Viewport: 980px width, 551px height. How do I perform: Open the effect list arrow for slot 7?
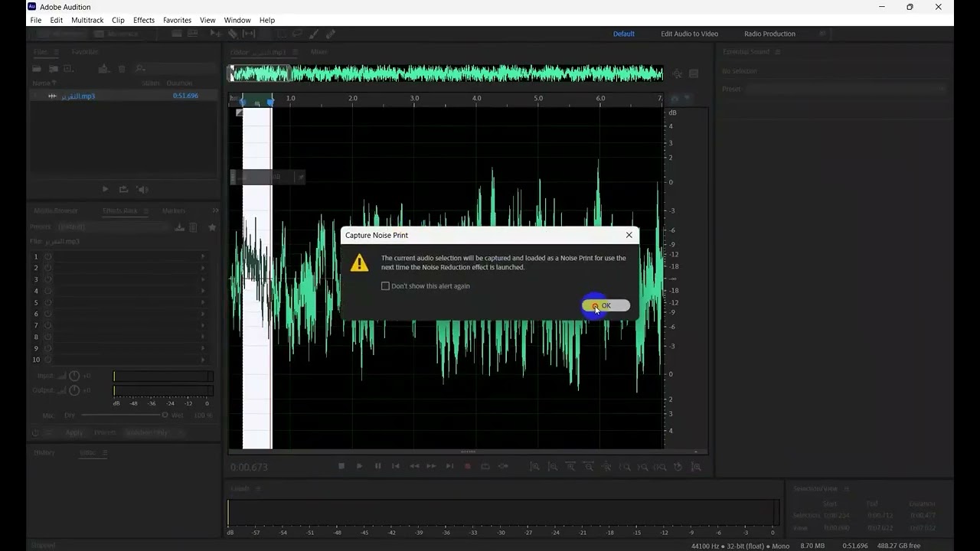[x=203, y=325]
